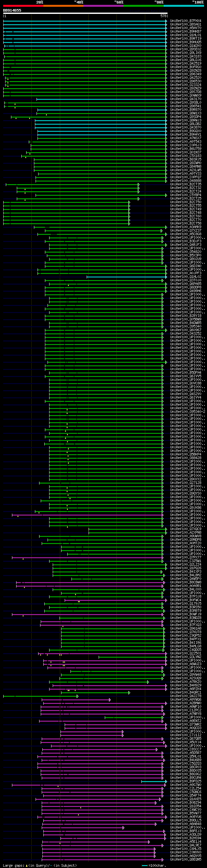Click the green alignment bar for UniRef100_Q42519
This screenshot has height=868, width=207.
[x=85, y=63]
